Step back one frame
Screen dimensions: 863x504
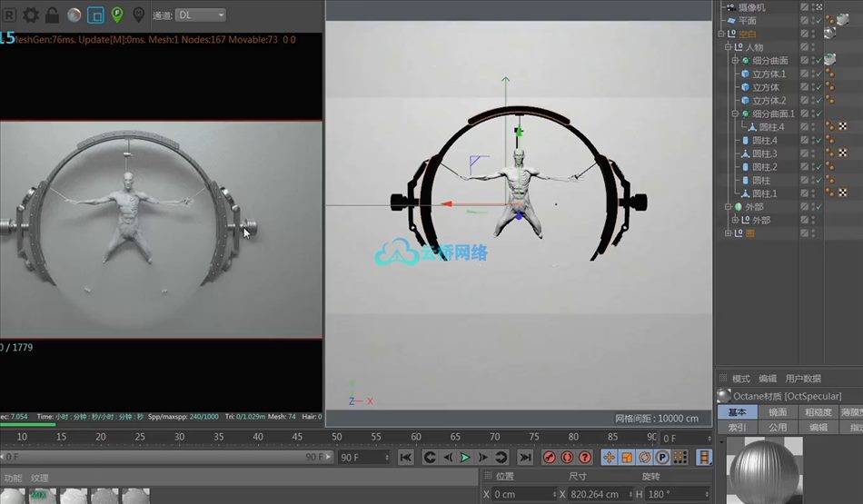click(x=448, y=457)
